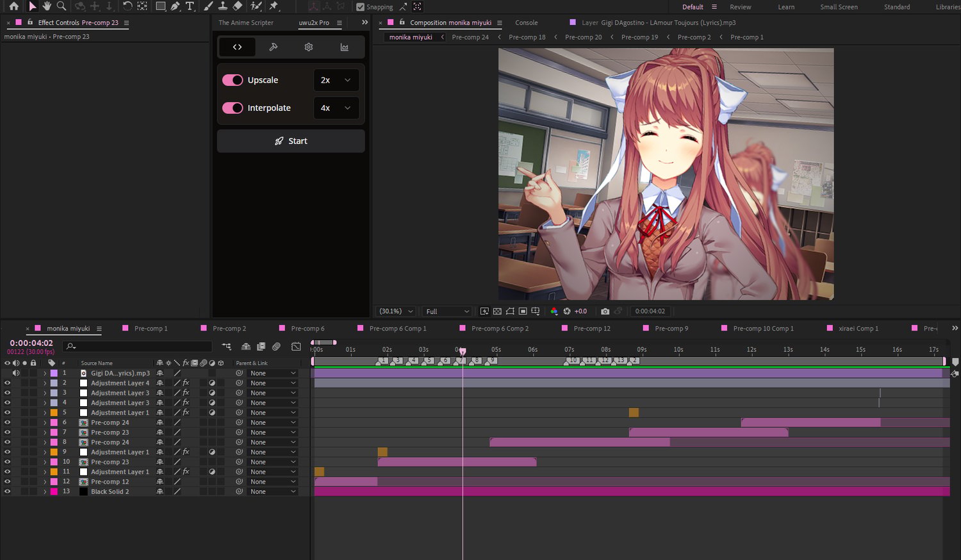Click the exposure value +0.0
Viewport: 961px width, 560px height.
(580, 311)
